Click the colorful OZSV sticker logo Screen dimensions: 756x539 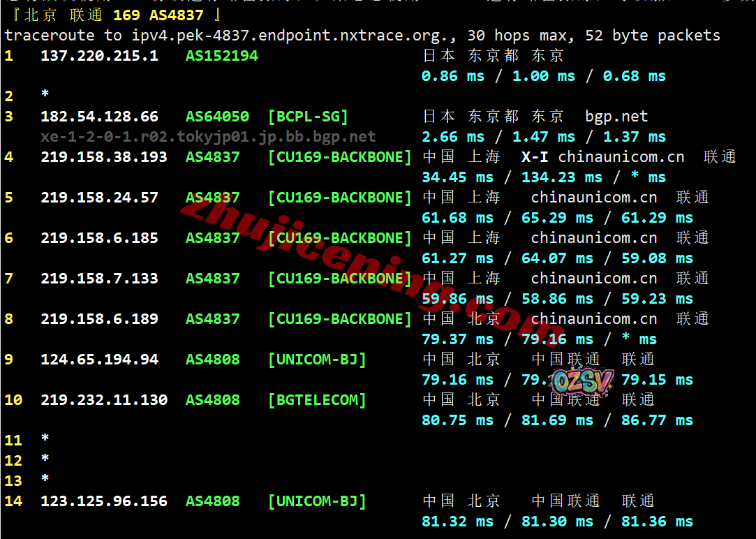582,382
